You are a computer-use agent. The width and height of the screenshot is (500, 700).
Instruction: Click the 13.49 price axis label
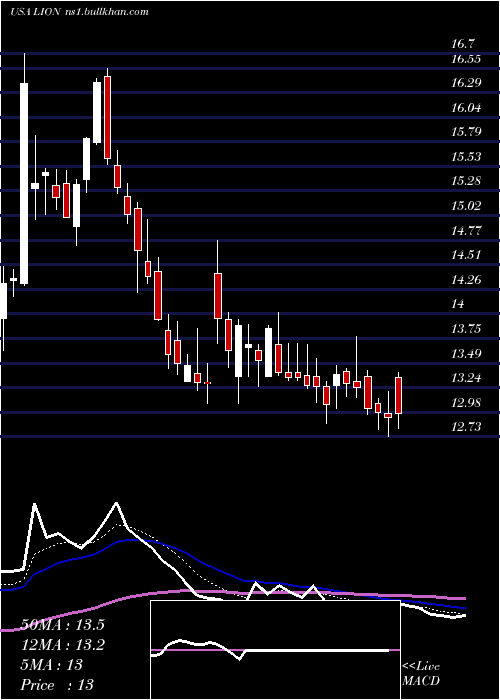[466, 354]
